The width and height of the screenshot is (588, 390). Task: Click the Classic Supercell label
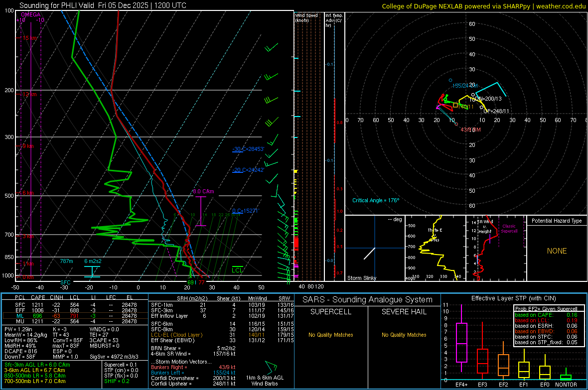[x=509, y=229]
